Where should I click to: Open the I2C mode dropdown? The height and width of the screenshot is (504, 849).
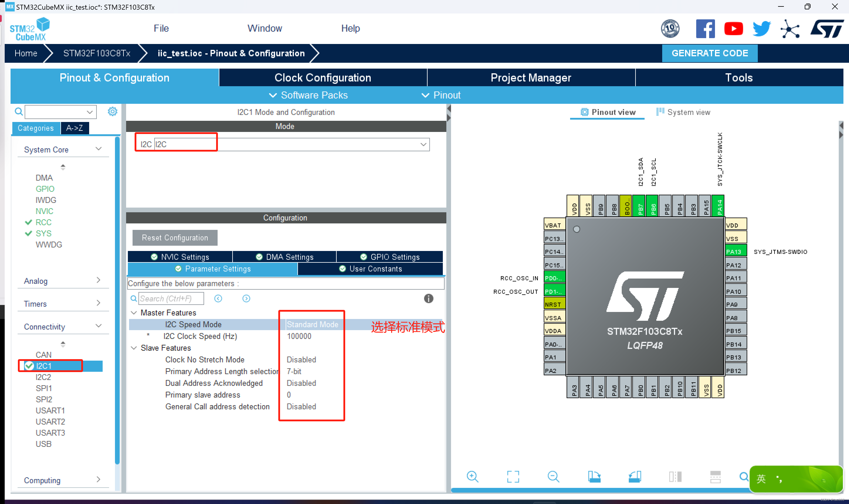coord(423,144)
